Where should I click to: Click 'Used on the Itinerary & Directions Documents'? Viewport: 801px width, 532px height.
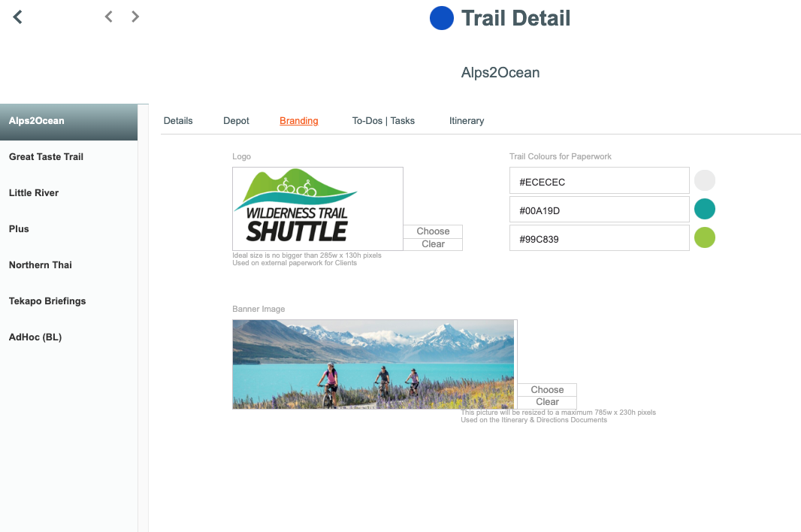(533, 419)
